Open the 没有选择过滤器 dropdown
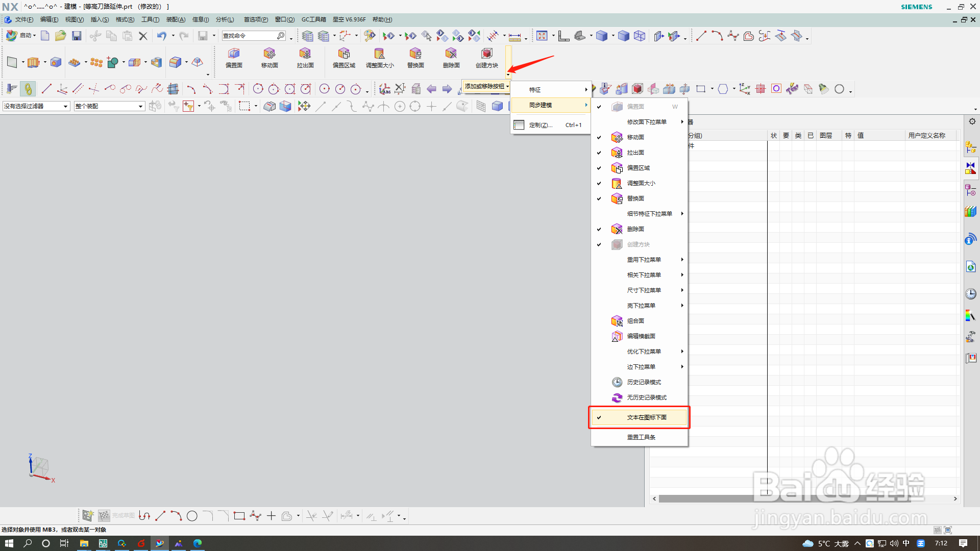The image size is (980, 551). click(36, 106)
